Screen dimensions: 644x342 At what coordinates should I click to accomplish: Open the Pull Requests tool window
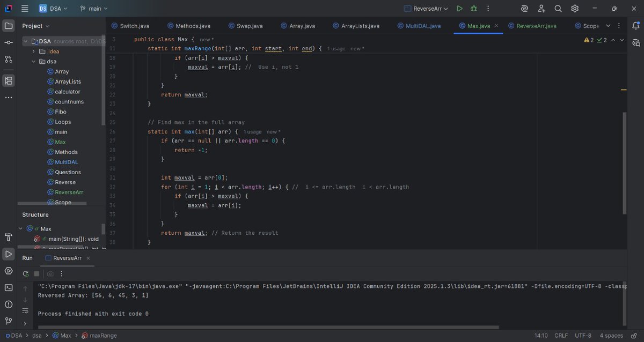[x=9, y=59]
